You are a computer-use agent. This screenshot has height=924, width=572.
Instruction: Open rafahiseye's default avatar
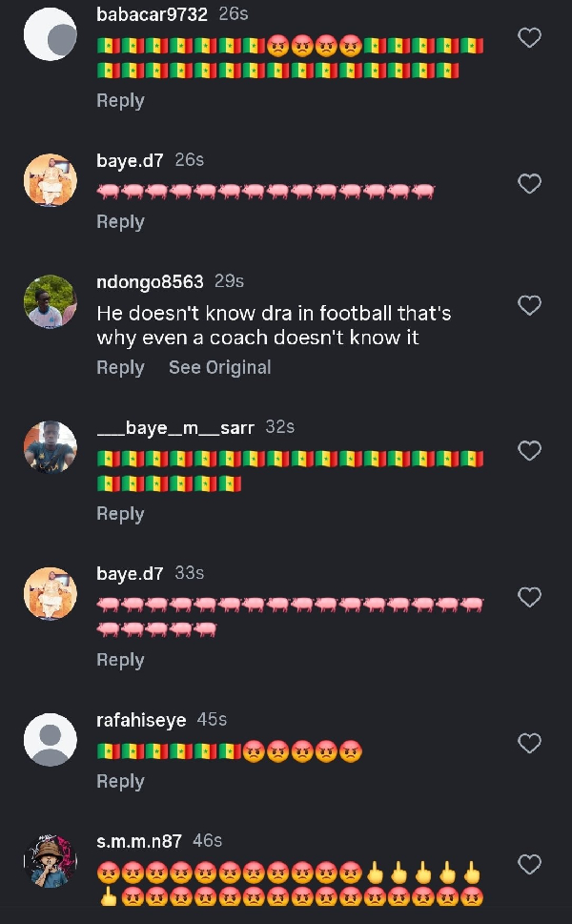click(x=50, y=740)
